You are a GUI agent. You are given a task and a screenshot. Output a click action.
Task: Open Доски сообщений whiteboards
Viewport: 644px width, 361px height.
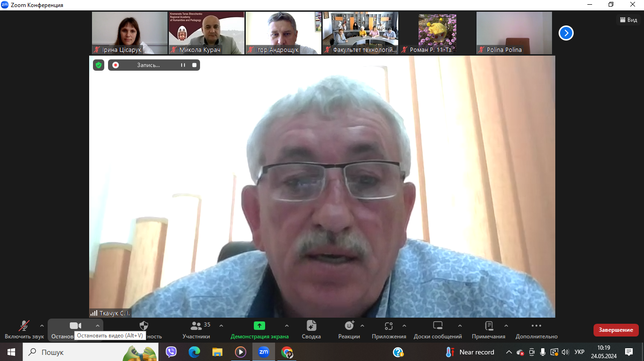[x=437, y=329]
